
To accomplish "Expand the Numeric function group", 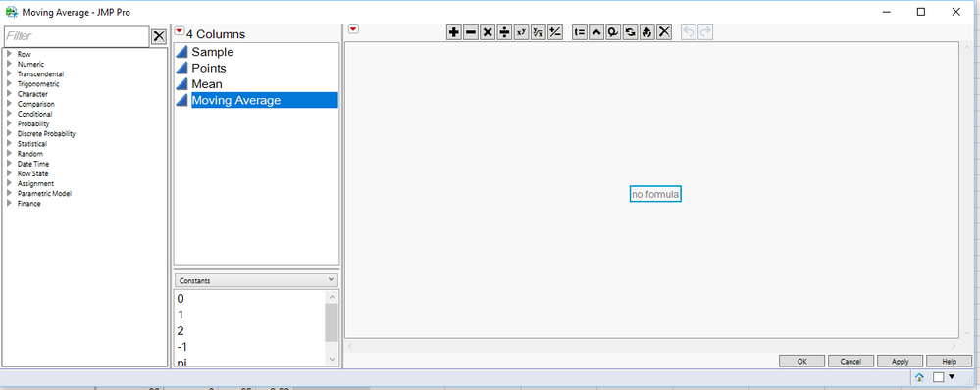I will click(x=10, y=65).
